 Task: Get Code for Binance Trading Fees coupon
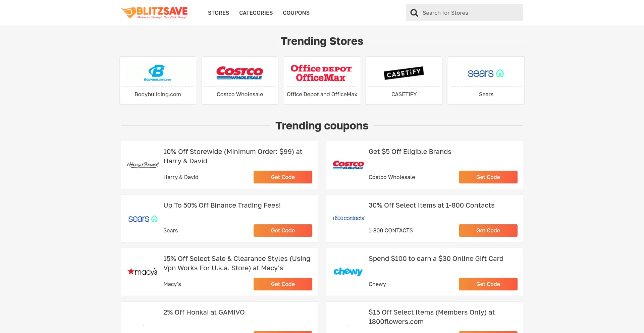[x=283, y=230]
